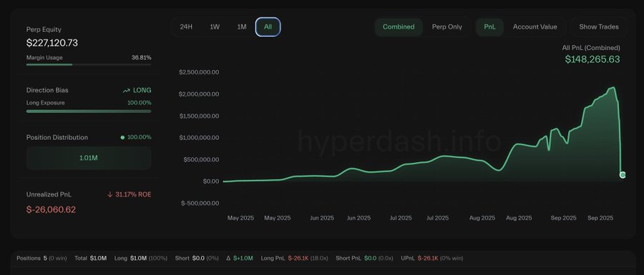Select the All time range
The image size is (644, 275).
(268, 26)
